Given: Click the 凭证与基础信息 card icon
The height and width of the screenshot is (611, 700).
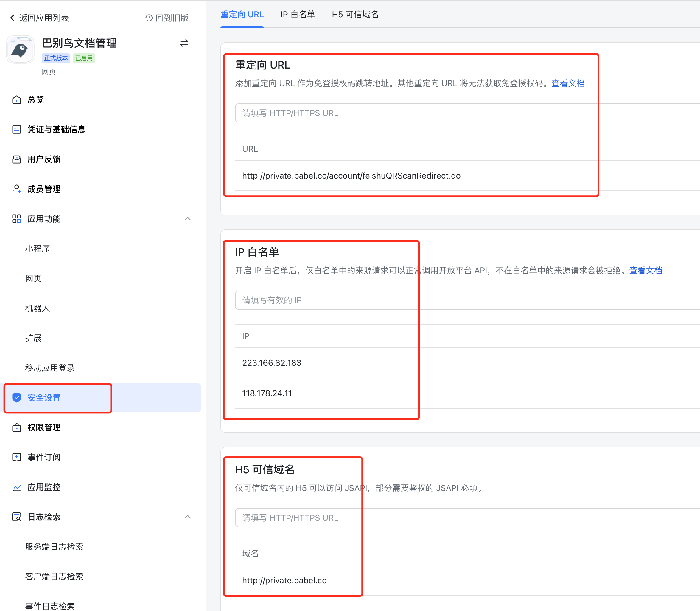Looking at the screenshot, I should click(17, 129).
